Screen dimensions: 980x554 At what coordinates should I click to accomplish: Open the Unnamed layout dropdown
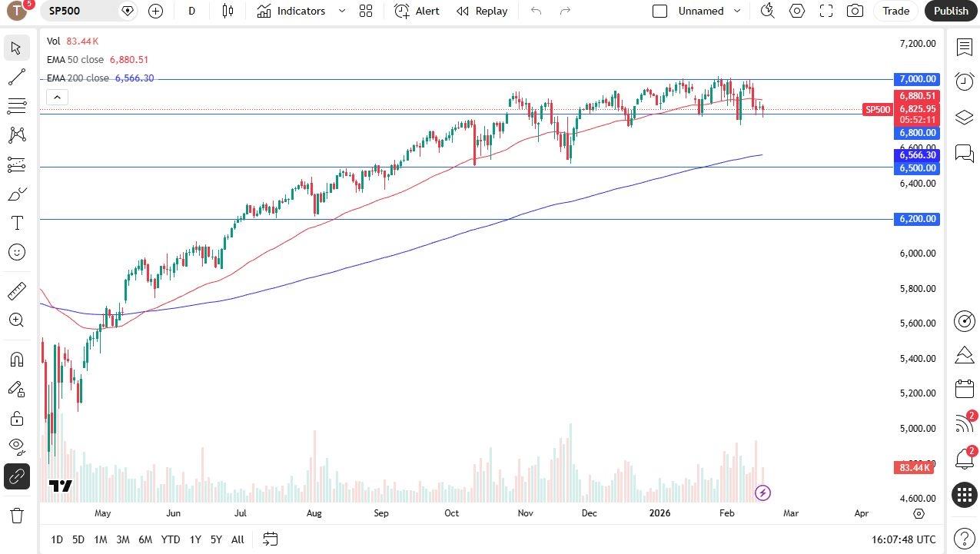click(737, 11)
